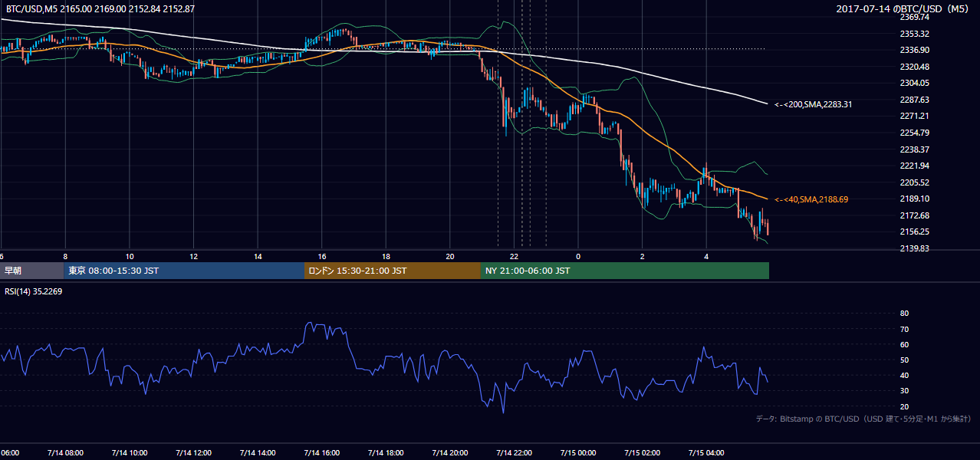
Task: Click the RSI(14) 35.2269 indicator label
Action: (x=33, y=291)
